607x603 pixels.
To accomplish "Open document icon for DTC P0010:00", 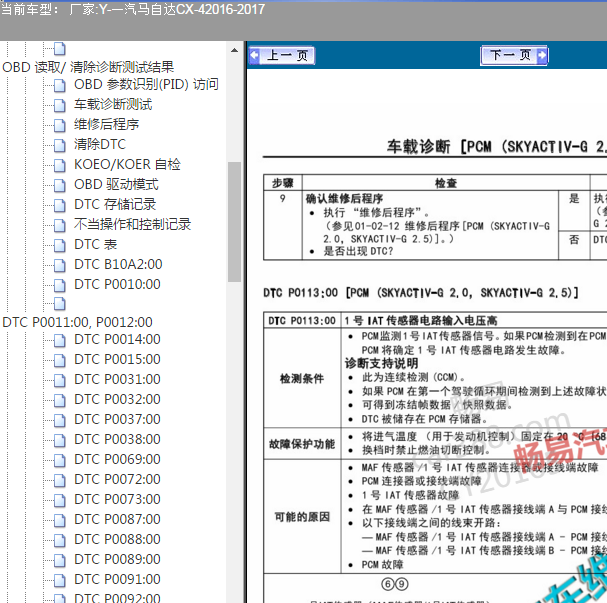I will [x=60, y=285].
